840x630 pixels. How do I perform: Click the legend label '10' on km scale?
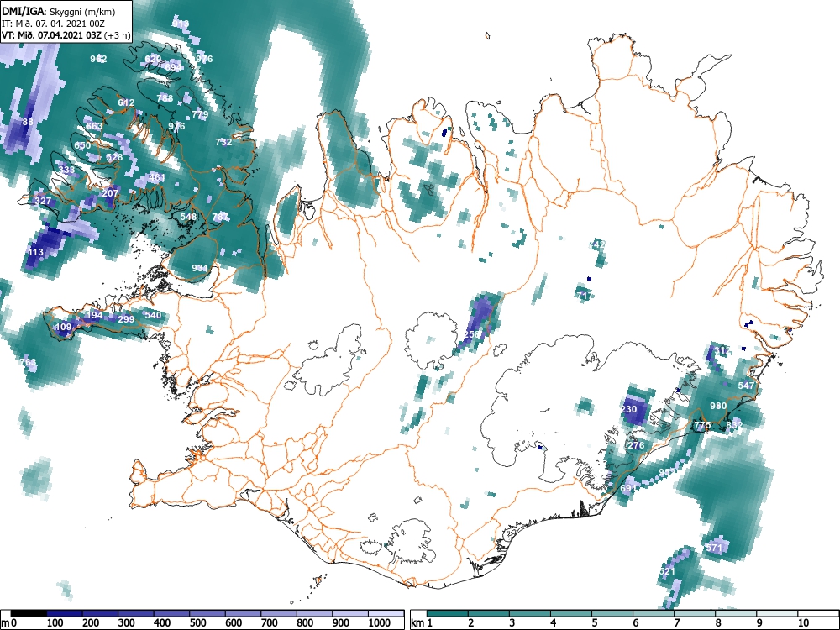coord(802,622)
